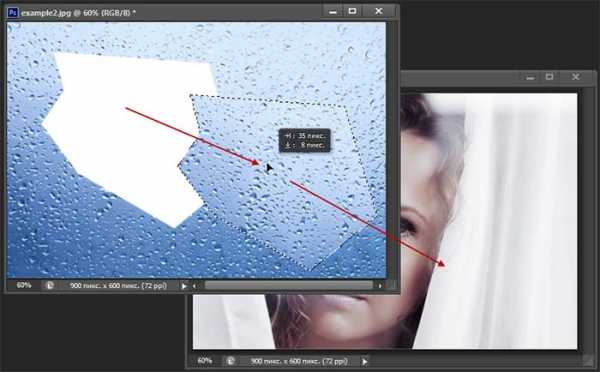Open status bar arrow menu in example2.jpg window

pos(184,286)
